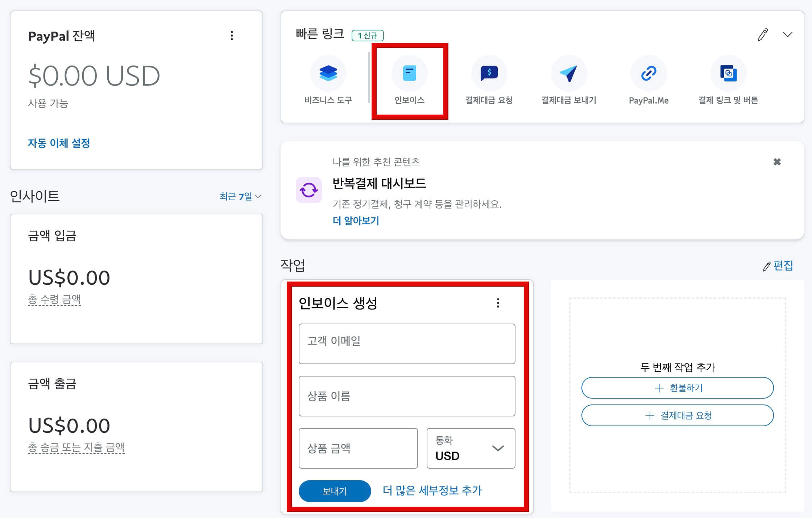Click the $0.00 USD balance amount
Screen dimensions: 812x518
pyautogui.click(x=94, y=76)
